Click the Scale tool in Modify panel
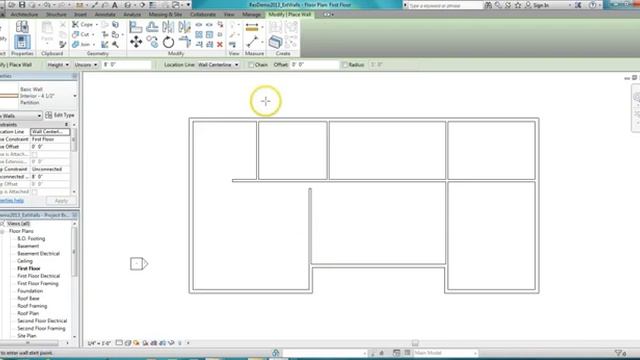Viewport: 640px width, 360px height. pos(209,35)
